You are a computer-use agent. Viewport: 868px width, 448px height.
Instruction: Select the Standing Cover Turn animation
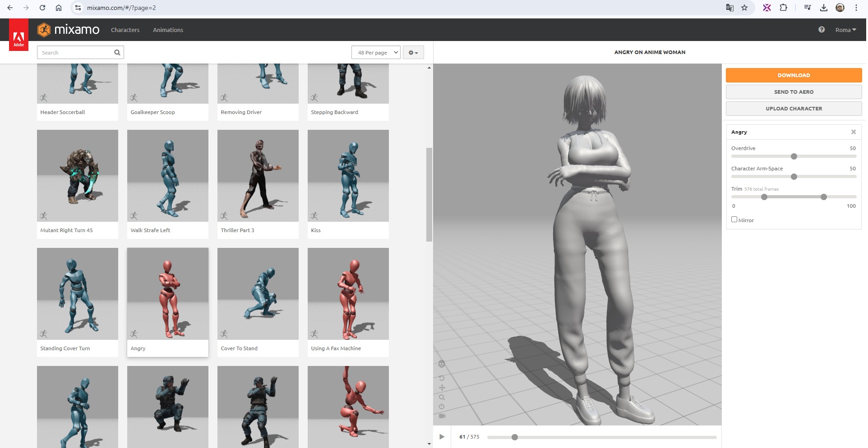[78, 302]
